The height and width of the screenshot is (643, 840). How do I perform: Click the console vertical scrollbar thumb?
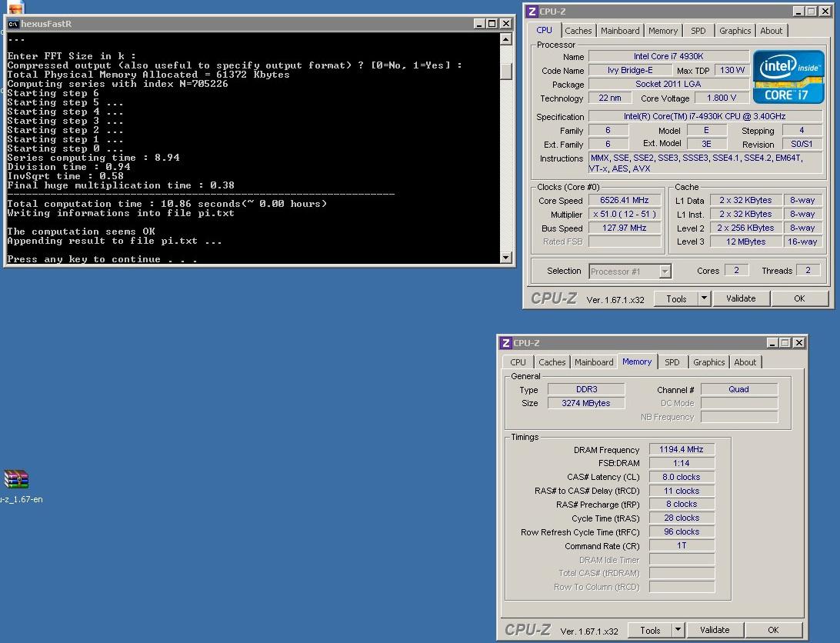505,72
